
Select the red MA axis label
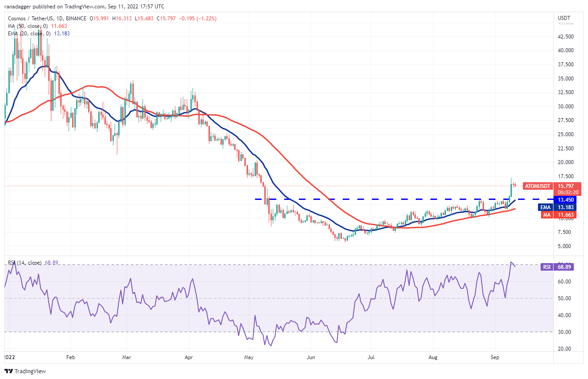point(545,215)
